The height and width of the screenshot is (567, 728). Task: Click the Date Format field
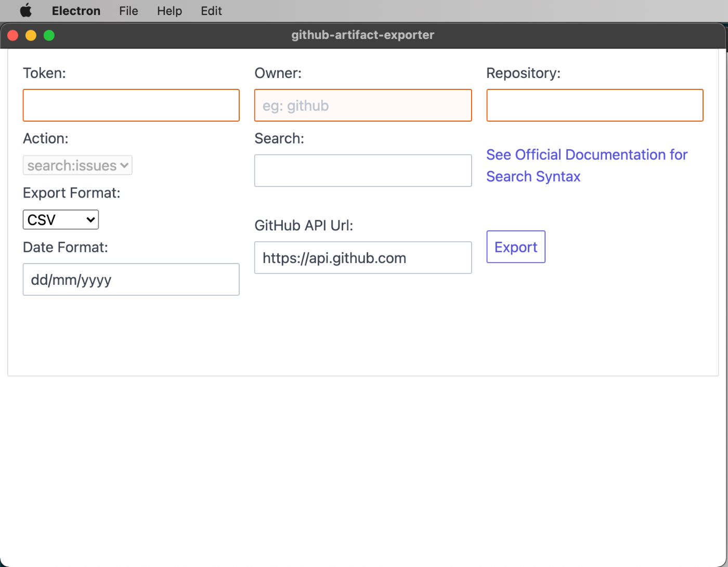click(131, 280)
